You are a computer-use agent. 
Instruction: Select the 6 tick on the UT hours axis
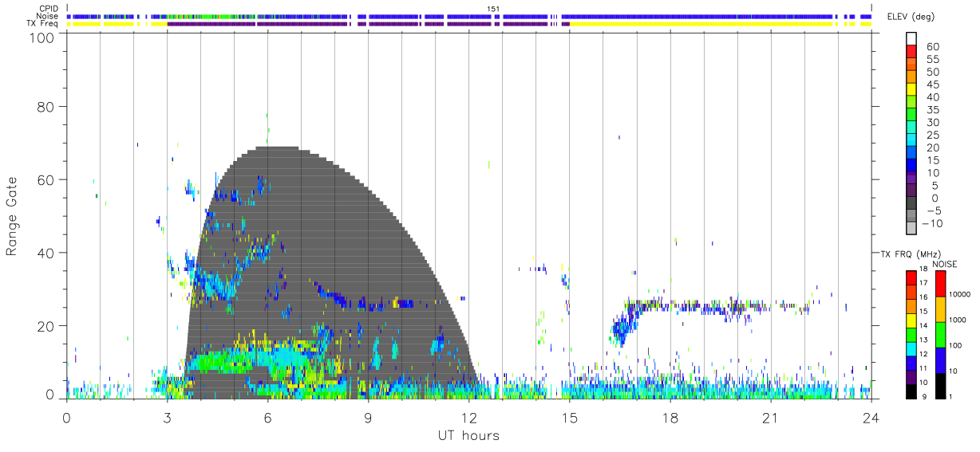coord(267,417)
